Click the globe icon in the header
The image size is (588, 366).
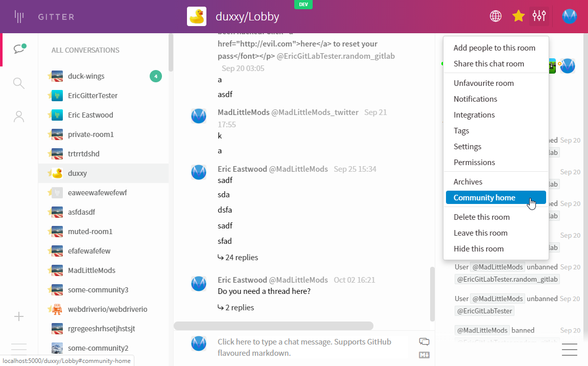coord(496,16)
